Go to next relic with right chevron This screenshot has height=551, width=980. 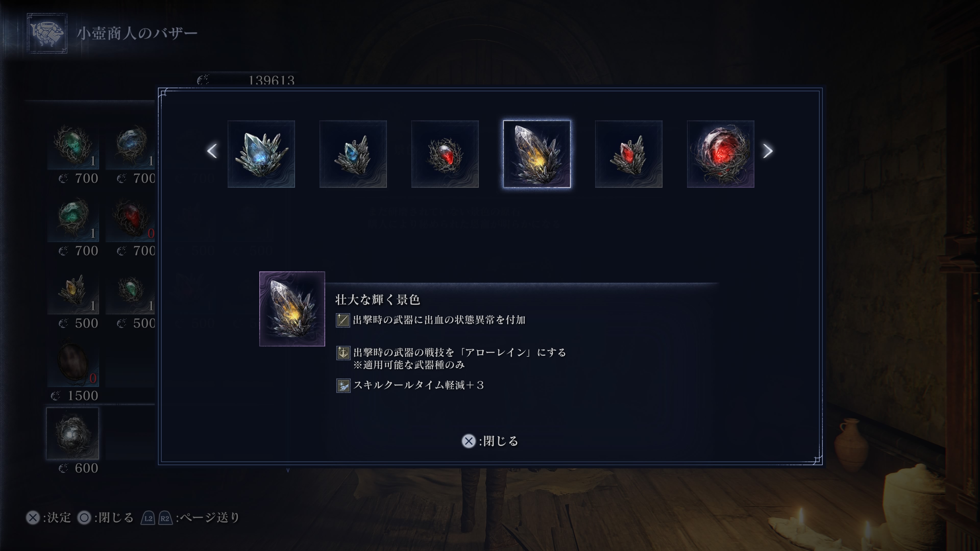(x=768, y=151)
